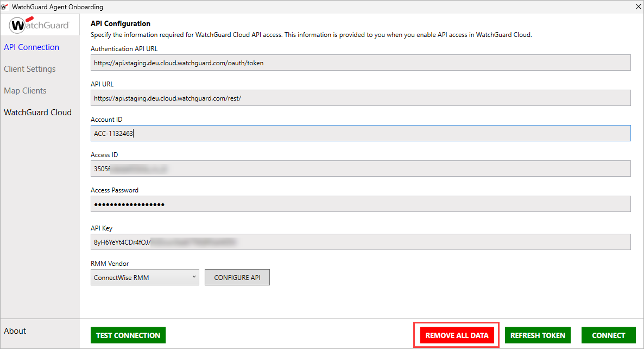Viewport: 644px width, 349px height.
Task: Click the Access Password field
Action: point(360,203)
